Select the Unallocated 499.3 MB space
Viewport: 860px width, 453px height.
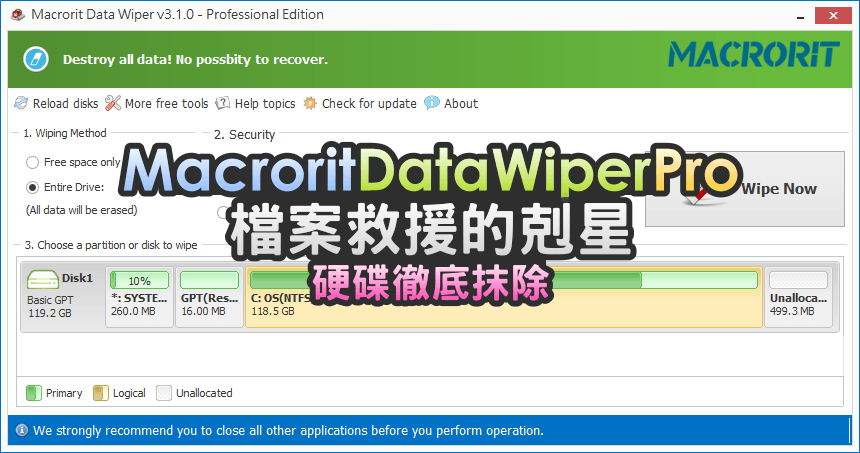pyautogui.click(x=799, y=297)
